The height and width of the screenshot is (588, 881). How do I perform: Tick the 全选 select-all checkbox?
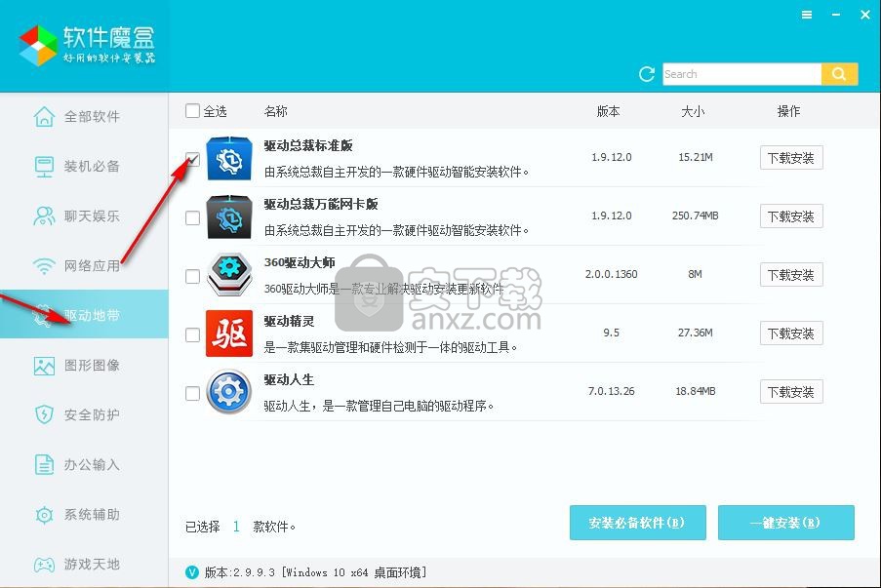tap(193, 110)
